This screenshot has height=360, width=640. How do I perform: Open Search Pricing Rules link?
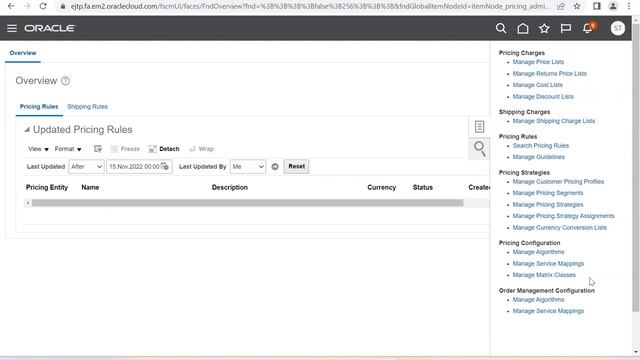540,146
